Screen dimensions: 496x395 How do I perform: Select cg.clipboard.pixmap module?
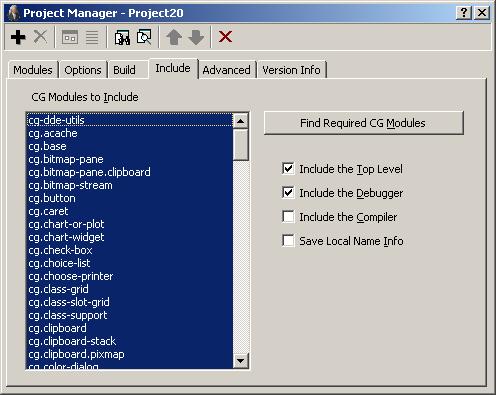[x=130, y=354]
